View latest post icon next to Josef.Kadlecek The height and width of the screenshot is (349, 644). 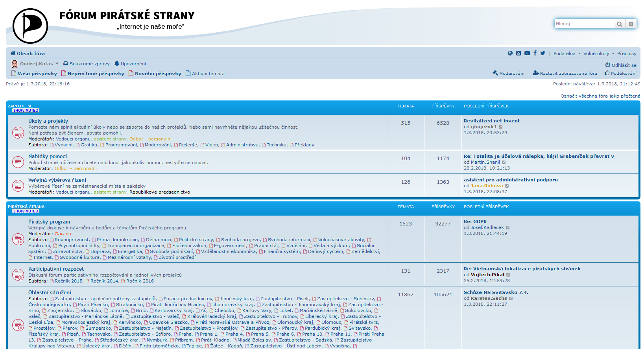tap(507, 228)
